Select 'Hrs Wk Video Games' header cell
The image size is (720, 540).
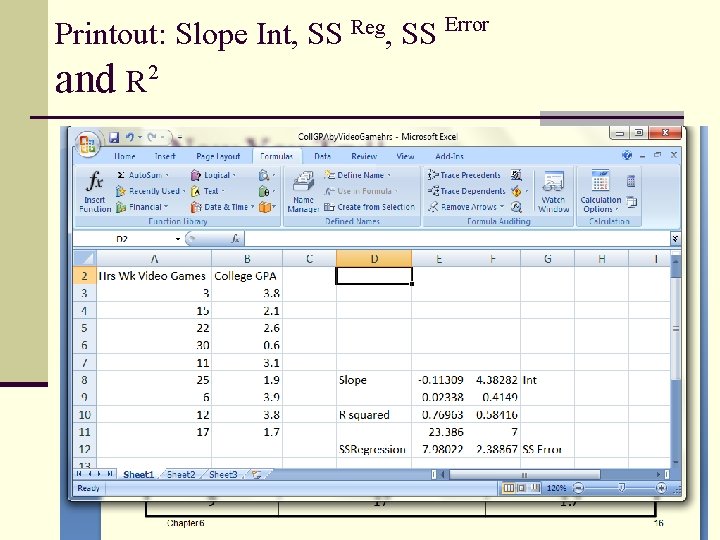pos(154,276)
